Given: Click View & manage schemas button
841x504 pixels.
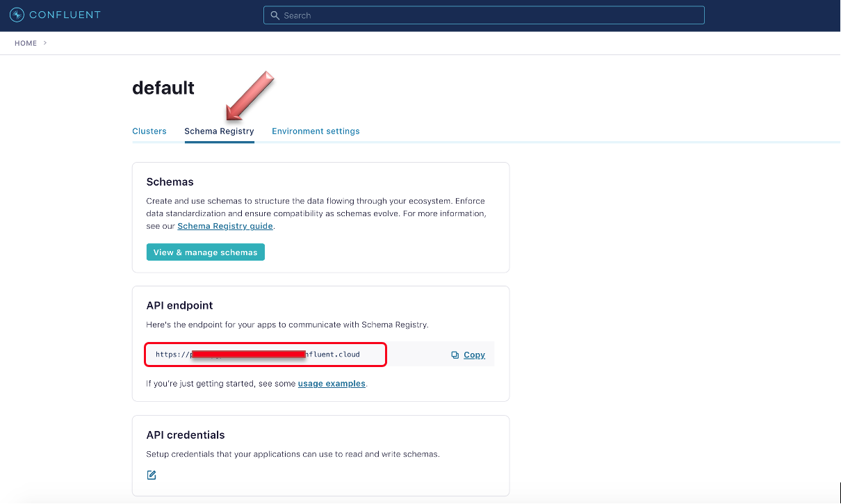Looking at the screenshot, I should click(x=206, y=252).
